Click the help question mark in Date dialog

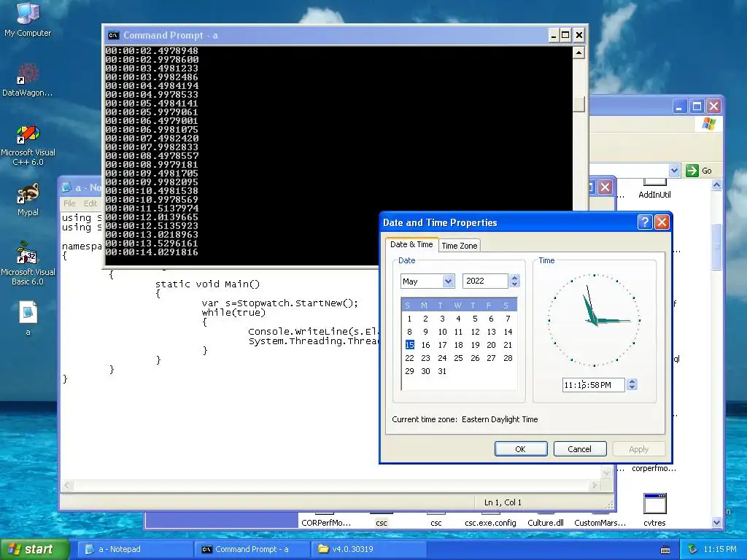pos(645,222)
